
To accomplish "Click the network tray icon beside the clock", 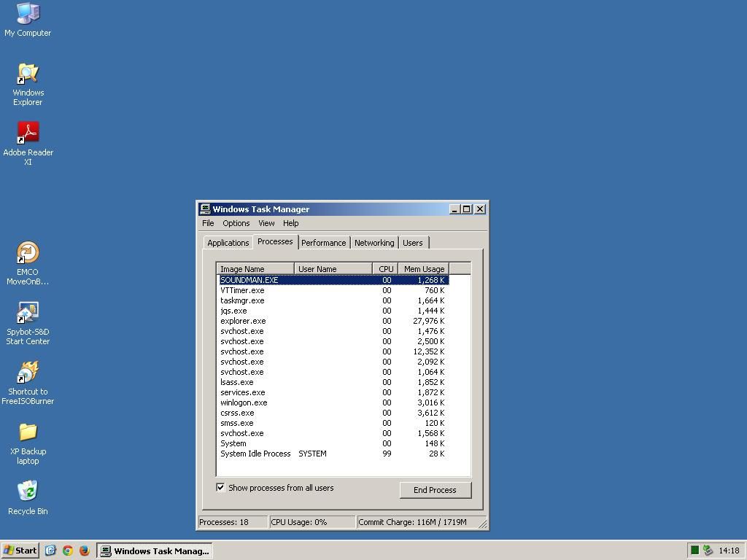I will click(x=708, y=551).
